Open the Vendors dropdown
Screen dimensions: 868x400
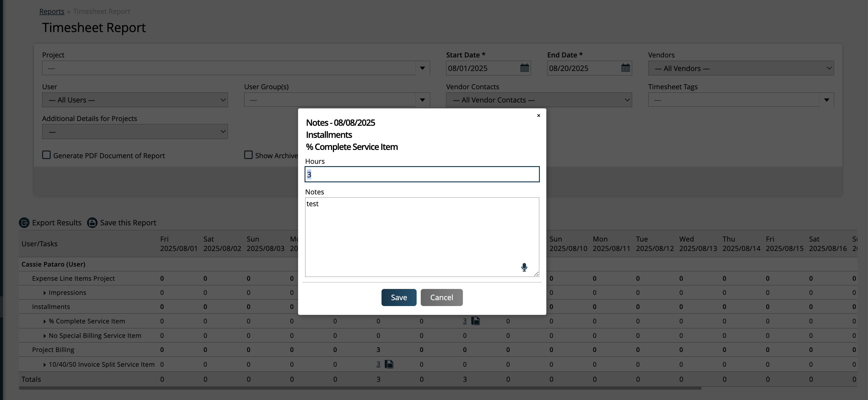click(x=741, y=68)
